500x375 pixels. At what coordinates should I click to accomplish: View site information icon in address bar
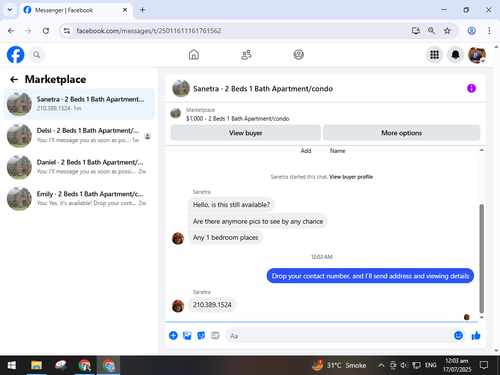pos(67,31)
